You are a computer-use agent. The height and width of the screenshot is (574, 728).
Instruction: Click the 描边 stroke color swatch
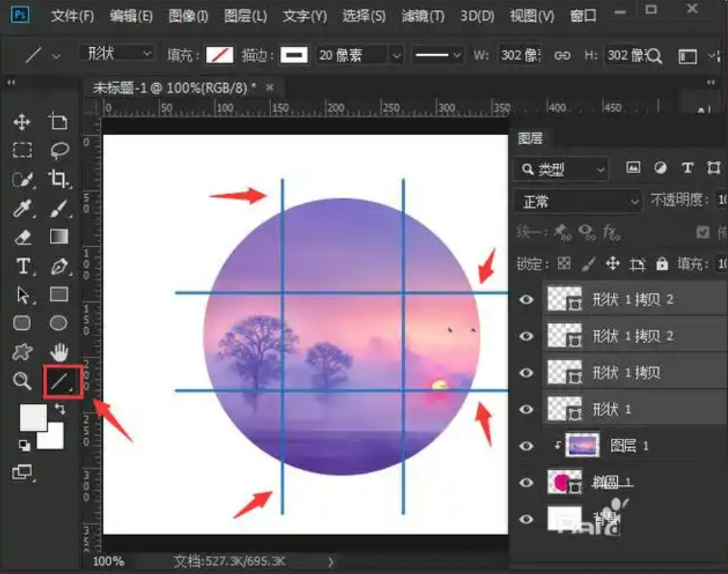[x=294, y=55]
